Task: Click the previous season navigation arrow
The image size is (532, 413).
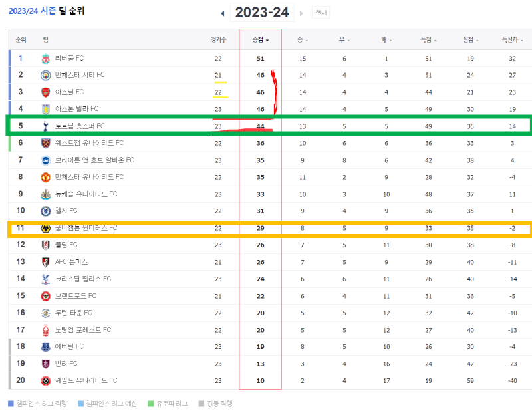Action: click(x=223, y=12)
